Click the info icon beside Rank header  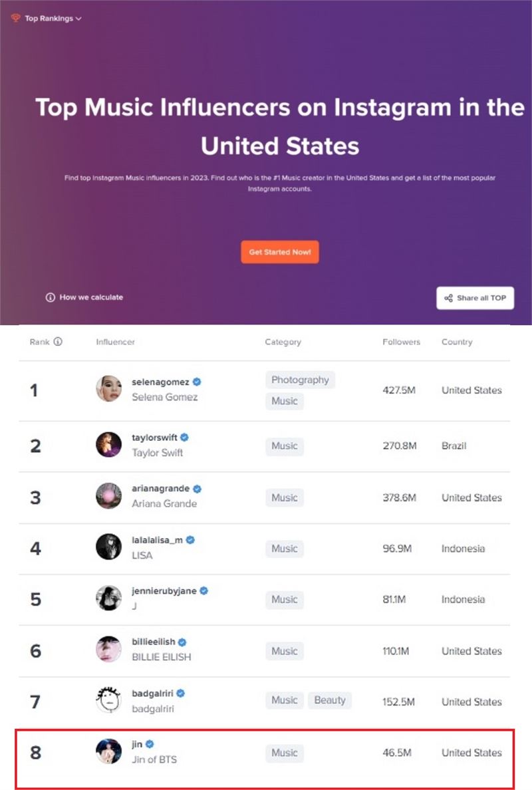click(x=58, y=342)
